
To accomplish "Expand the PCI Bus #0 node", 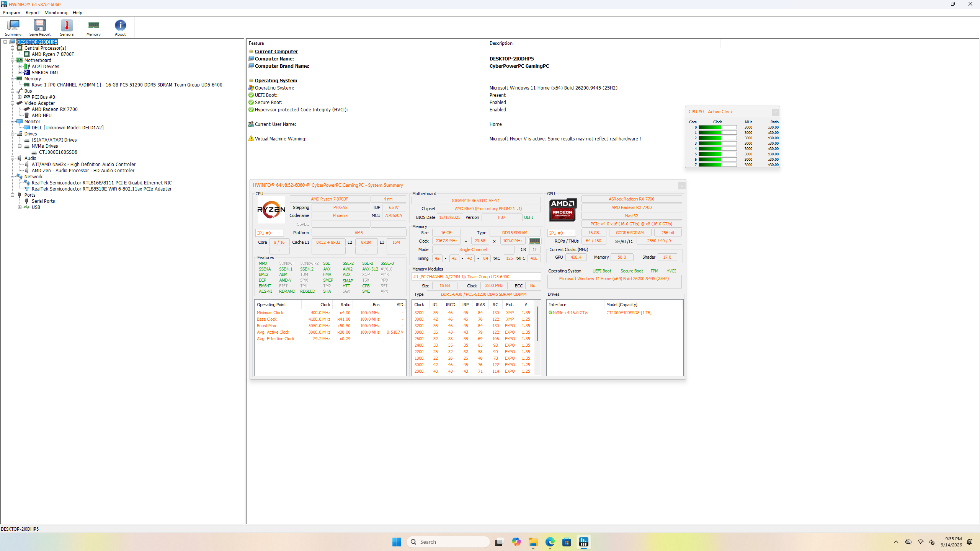I will pyautogui.click(x=20, y=97).
